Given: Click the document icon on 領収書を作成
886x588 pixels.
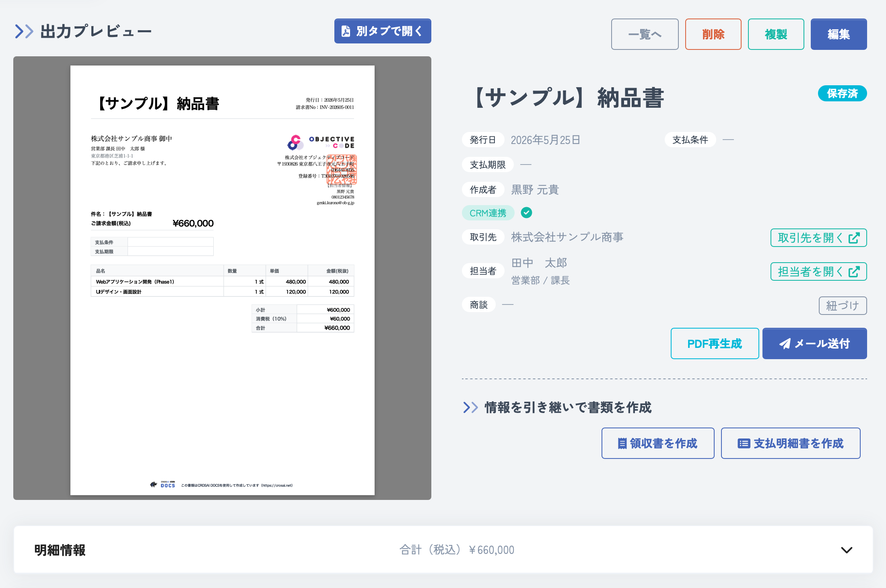Looking at the screenshot, I should tap(622, 443).
